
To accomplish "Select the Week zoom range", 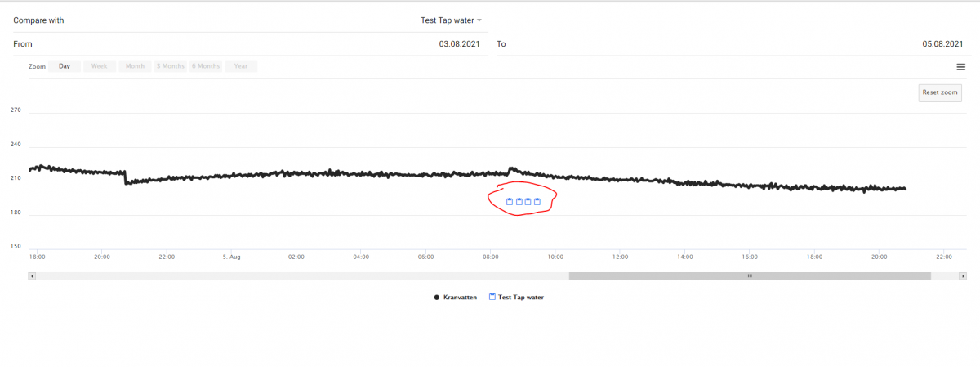I will (x=100, y=66).
